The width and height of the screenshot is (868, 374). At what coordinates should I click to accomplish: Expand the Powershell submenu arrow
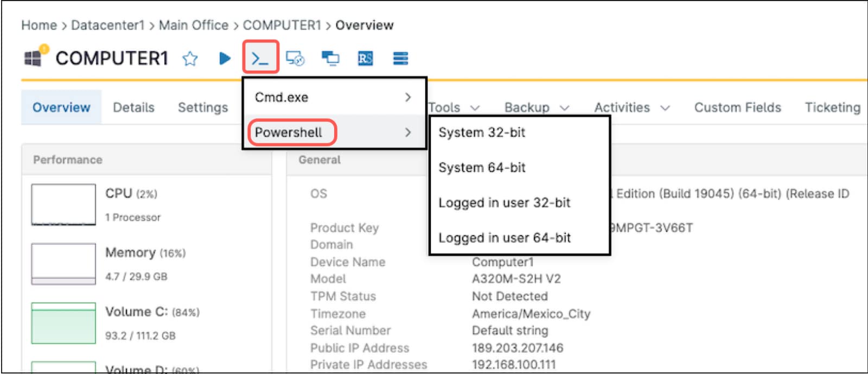[408, 132]
